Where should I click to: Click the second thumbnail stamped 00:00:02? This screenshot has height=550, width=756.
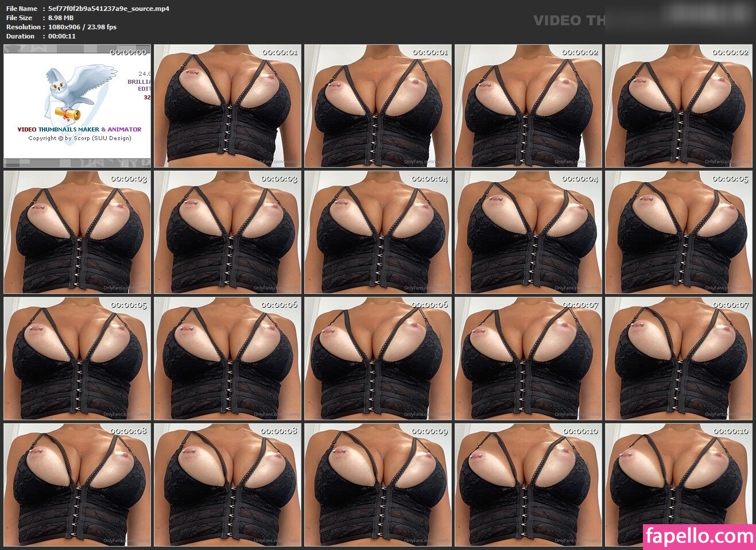coord(679,106)
